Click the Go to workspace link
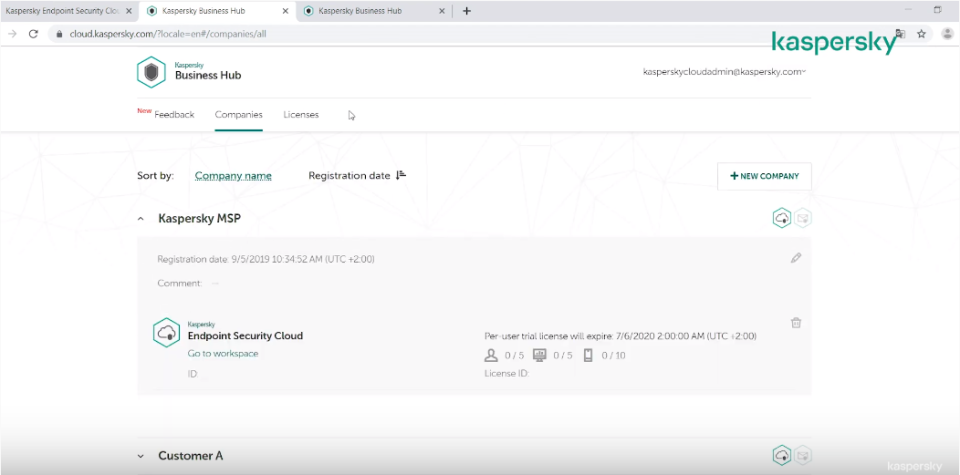Image resolution: width=960 pixels, height=475 pixels. pyautogui.click(x=223, y=353)
